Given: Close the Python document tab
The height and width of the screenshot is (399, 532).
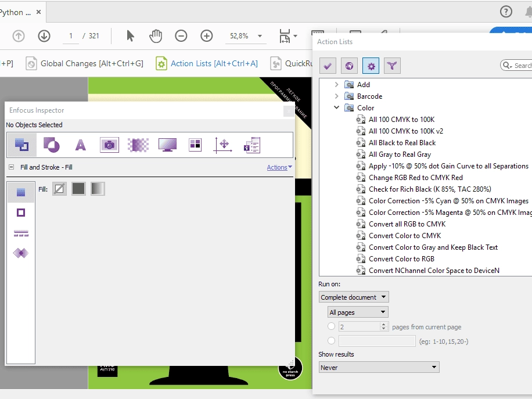Looking at the screenshot, I should (x=39, y=12).
